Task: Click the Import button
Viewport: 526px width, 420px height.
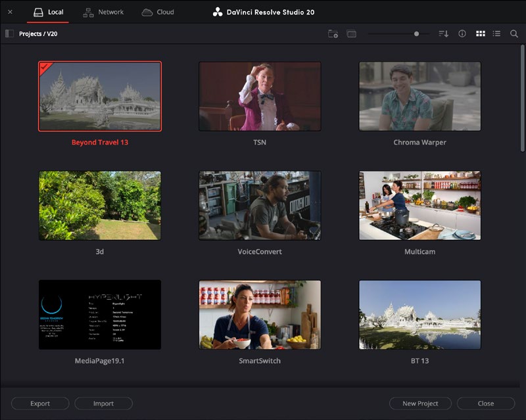Action: click(103, 404)
